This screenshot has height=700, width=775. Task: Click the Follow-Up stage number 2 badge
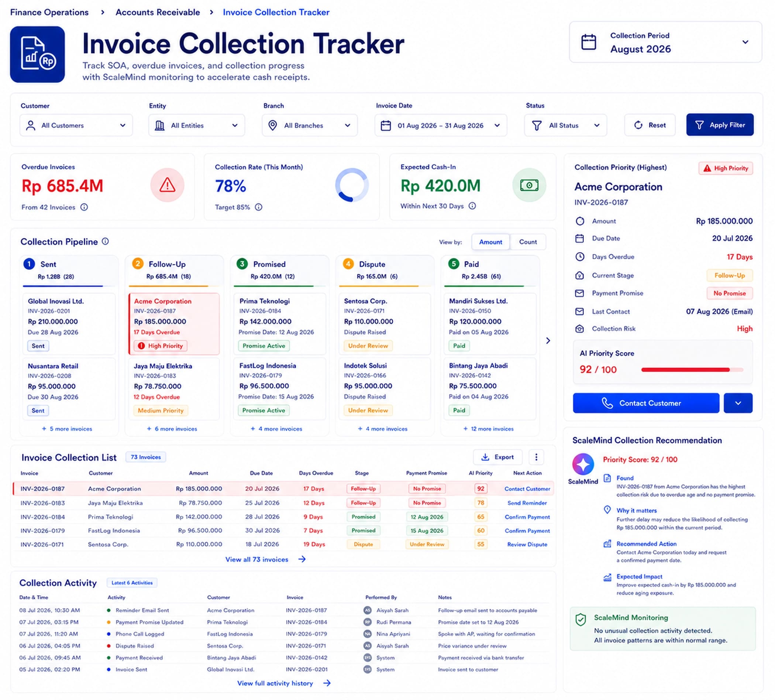[x=138, y=264]
